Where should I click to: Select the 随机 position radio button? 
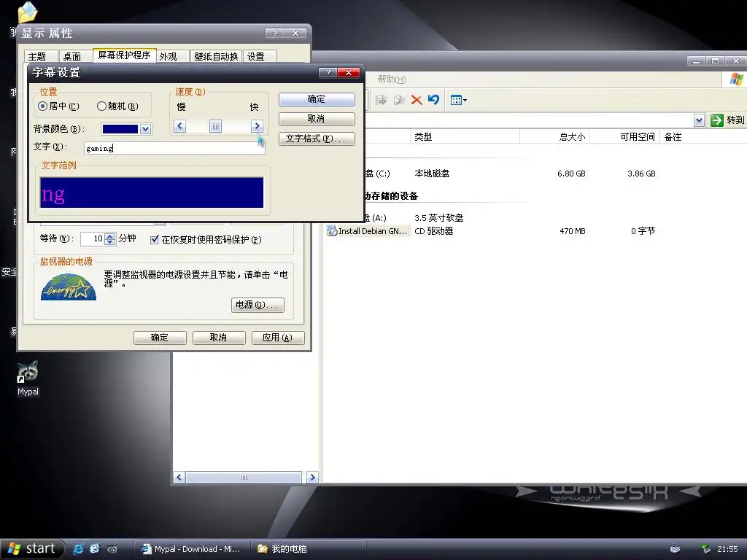[x=101, y=106]
